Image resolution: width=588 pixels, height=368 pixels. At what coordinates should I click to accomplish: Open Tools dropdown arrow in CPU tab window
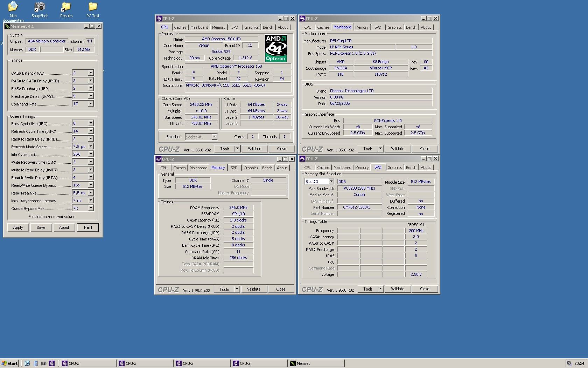(237, 149)
